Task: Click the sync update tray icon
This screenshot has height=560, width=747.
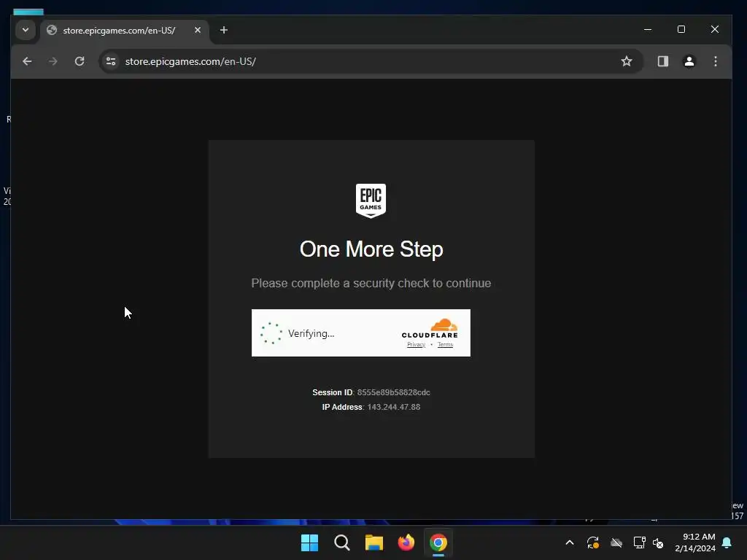Action: [592, 542]
